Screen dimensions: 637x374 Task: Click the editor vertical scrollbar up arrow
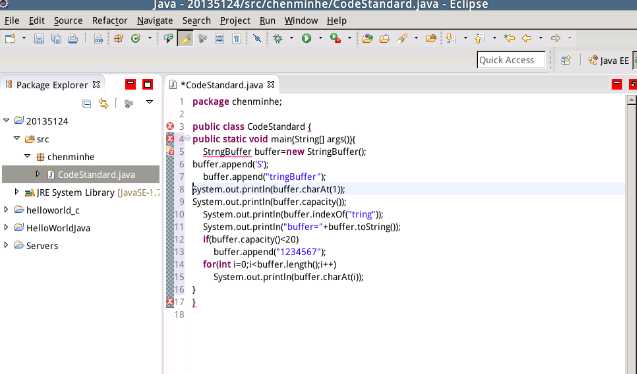(x=631, y=100)
